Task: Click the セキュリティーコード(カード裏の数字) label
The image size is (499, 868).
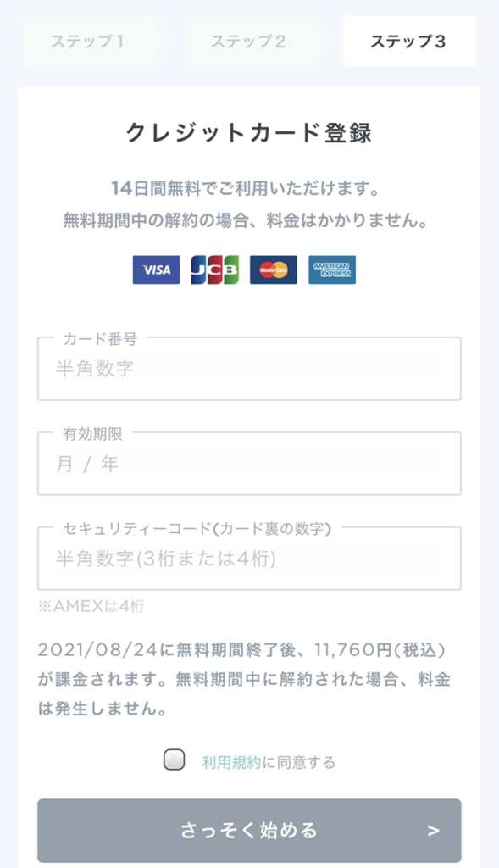Action: [x=197, y=529]
